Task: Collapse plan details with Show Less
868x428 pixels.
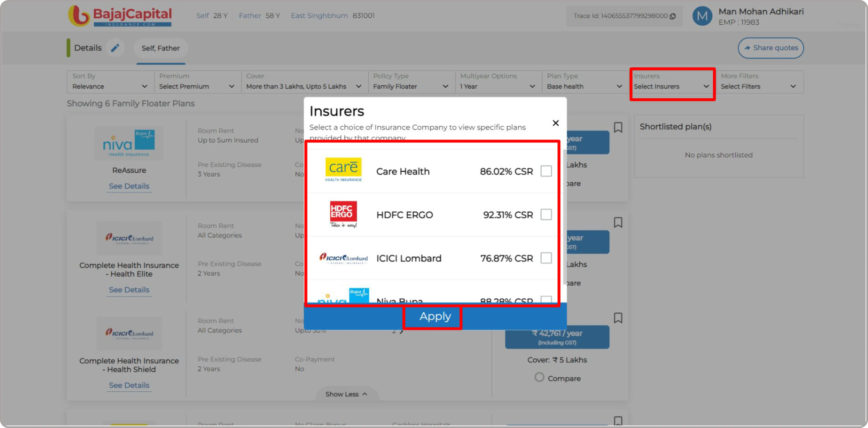Action: click(347, 394)
